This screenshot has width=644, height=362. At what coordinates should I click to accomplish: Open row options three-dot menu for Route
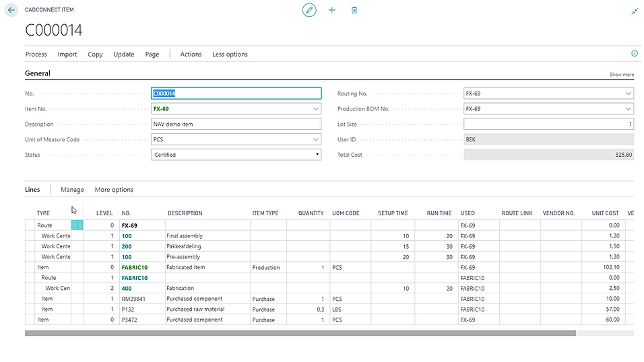pos(77,225)
